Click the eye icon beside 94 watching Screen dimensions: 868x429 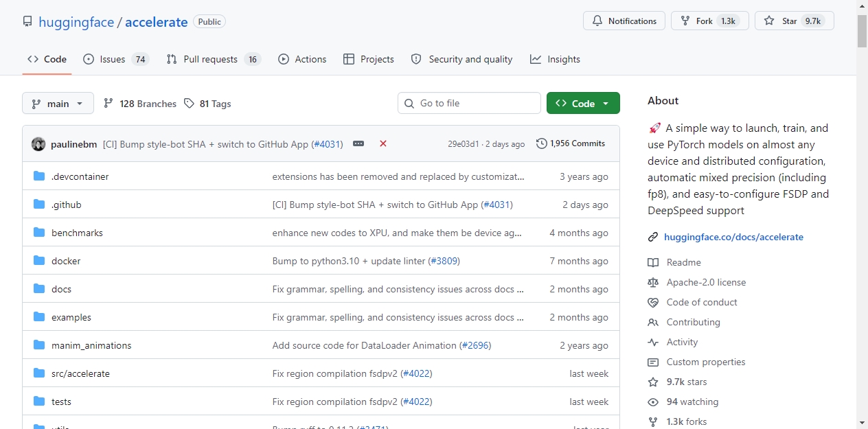point(653,402)
